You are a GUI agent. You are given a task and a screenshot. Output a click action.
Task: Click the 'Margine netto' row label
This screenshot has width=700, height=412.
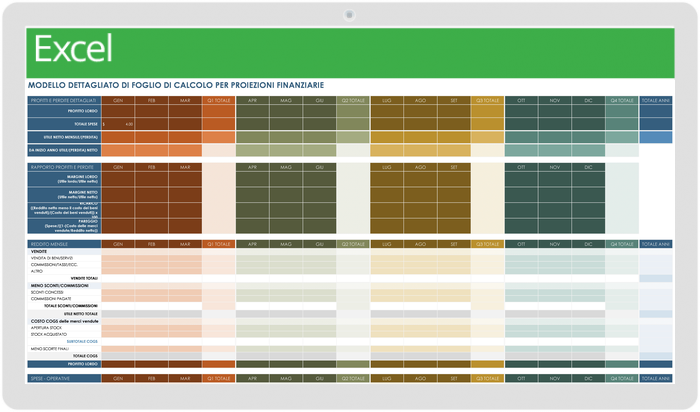64,195
